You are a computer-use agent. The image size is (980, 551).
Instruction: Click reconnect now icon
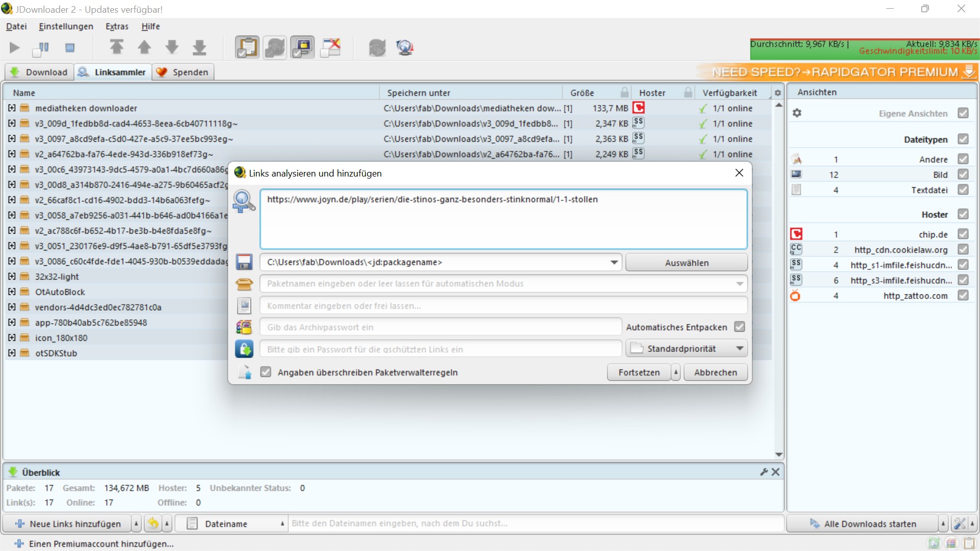pos(377,47)
